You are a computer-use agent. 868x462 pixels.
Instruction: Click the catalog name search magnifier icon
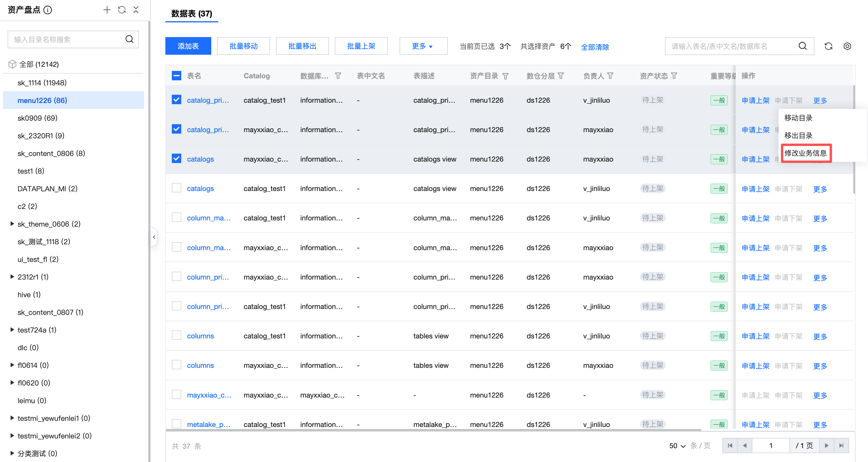point(129,39)
